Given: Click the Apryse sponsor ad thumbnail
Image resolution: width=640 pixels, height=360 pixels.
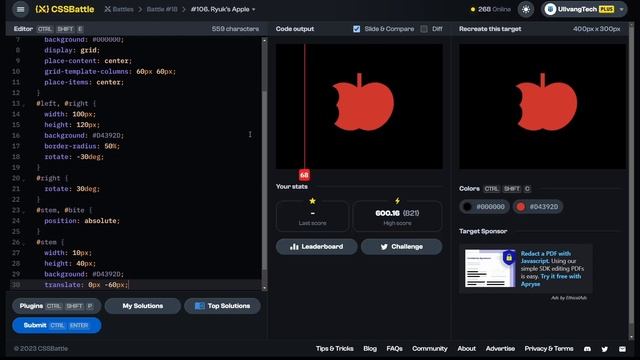Looking at the screenshot, I should click(490, 268).
